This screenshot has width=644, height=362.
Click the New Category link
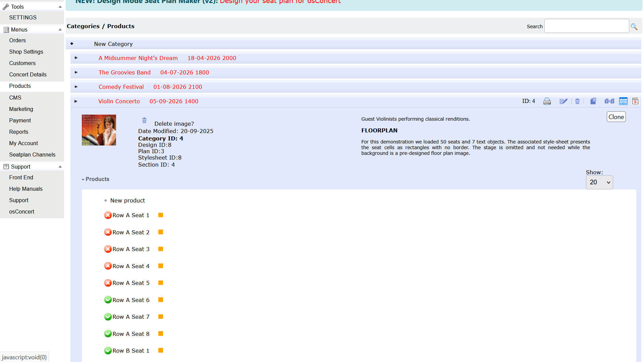pyautogui.click(x=113, y=44)
